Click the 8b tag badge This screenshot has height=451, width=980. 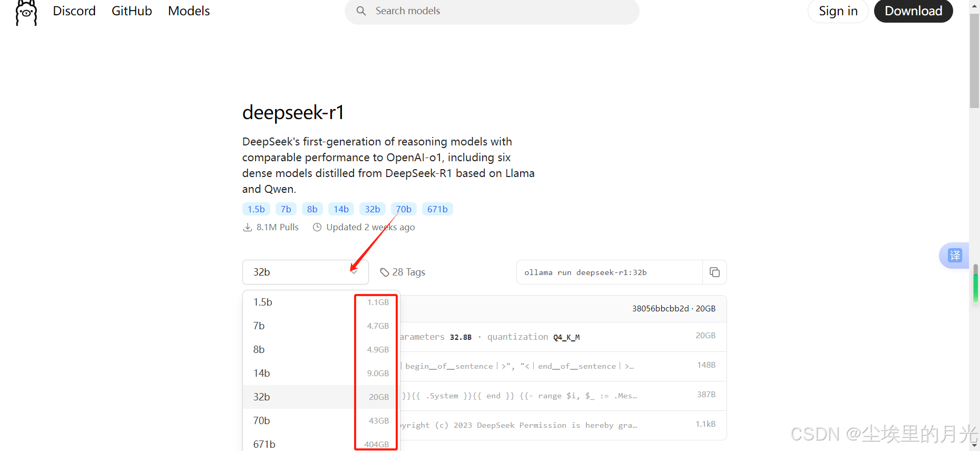pyautogui.click(x=312, y=209)
